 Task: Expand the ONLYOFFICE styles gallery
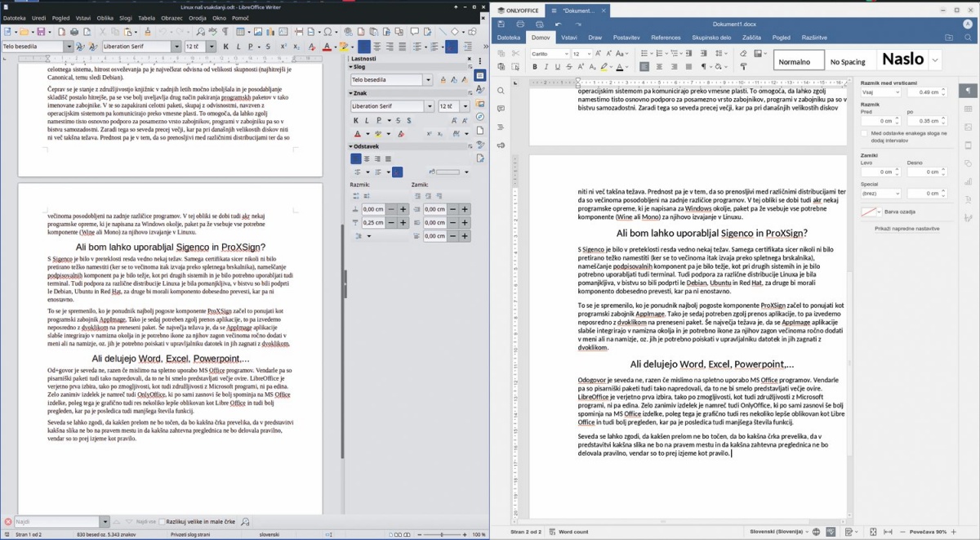[x=935, y=60]
